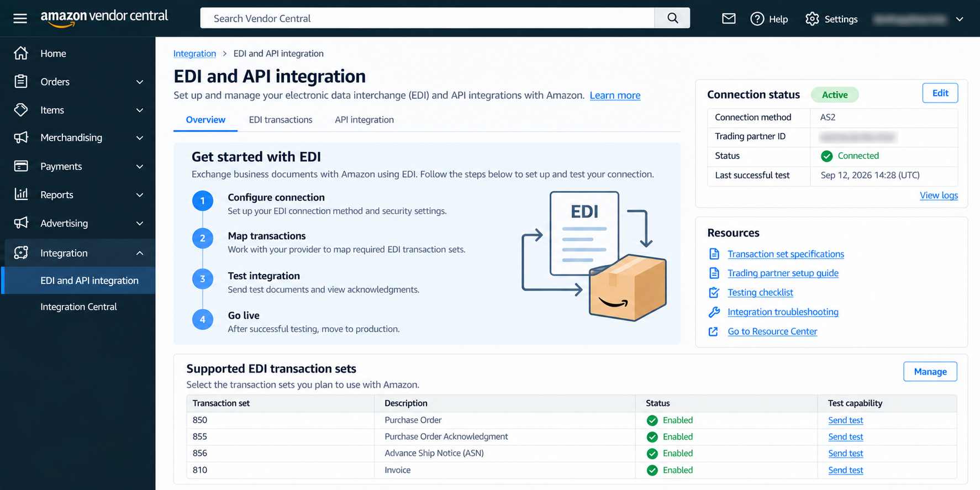Open Settings gear icon
The width and height of the screenshot is (980, 490).
[812, 19]
